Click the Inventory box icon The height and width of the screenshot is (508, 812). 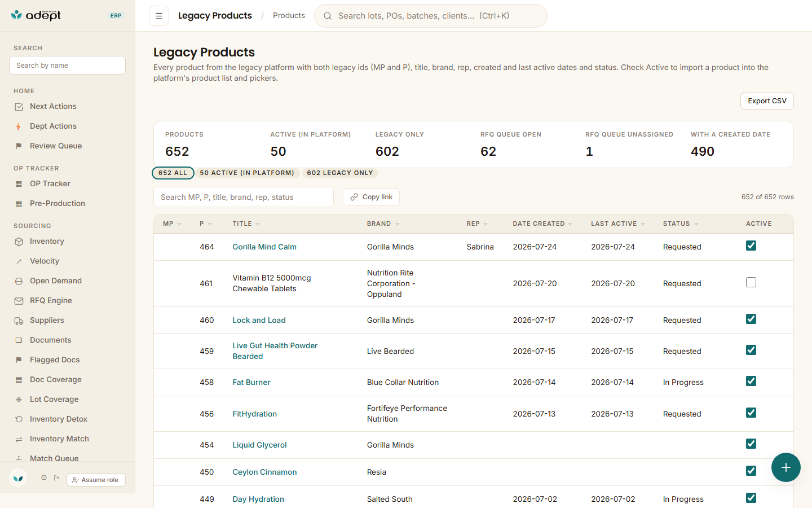(x=19, y=242)
